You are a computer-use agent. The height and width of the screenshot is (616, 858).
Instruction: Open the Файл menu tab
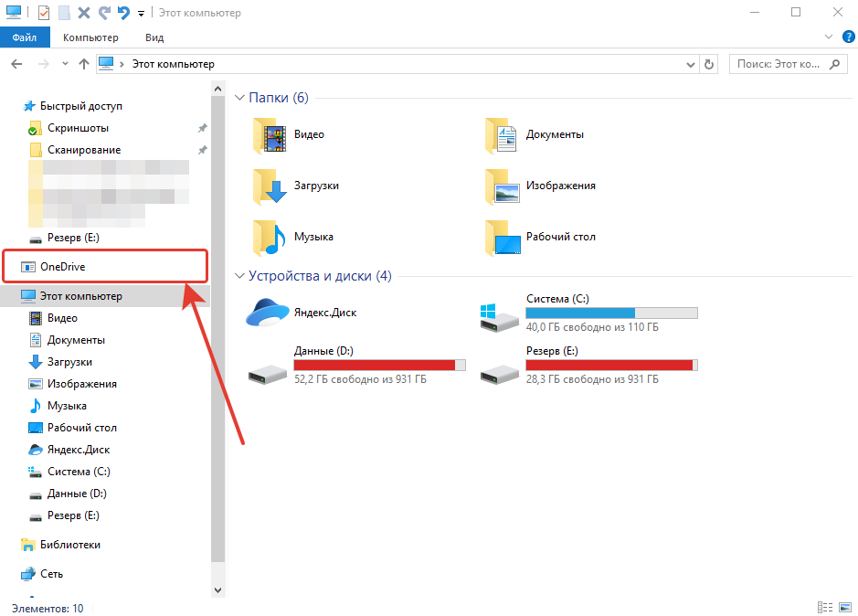coord(25,37)
